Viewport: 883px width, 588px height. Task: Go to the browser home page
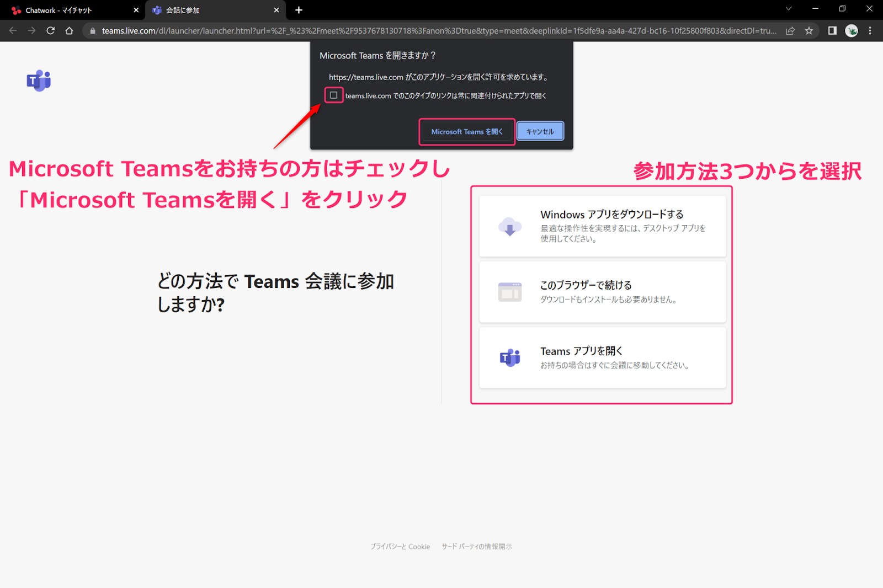[69, 31]
